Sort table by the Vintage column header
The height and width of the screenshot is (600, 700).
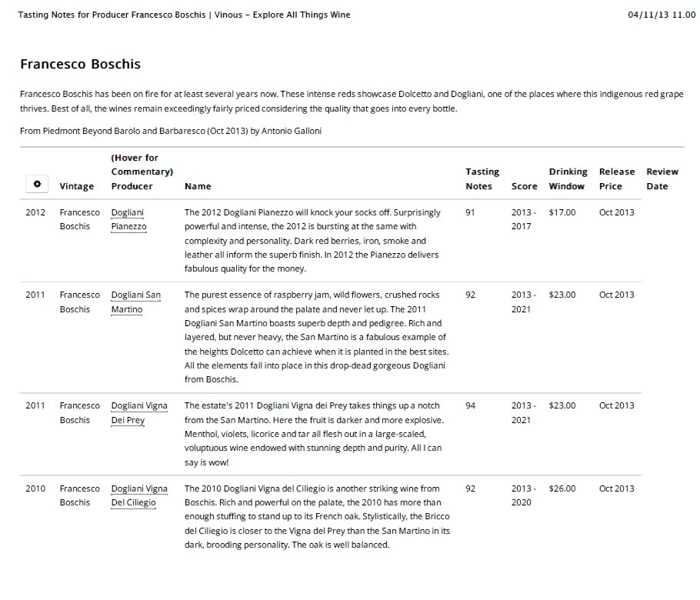[x=77, y=186]
